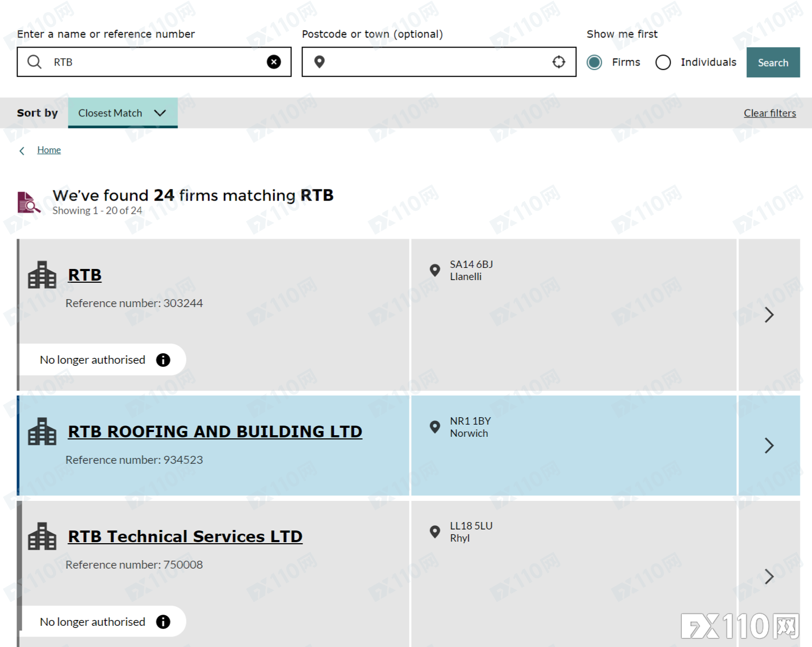Go back to Home breadcrumb link

49,150
